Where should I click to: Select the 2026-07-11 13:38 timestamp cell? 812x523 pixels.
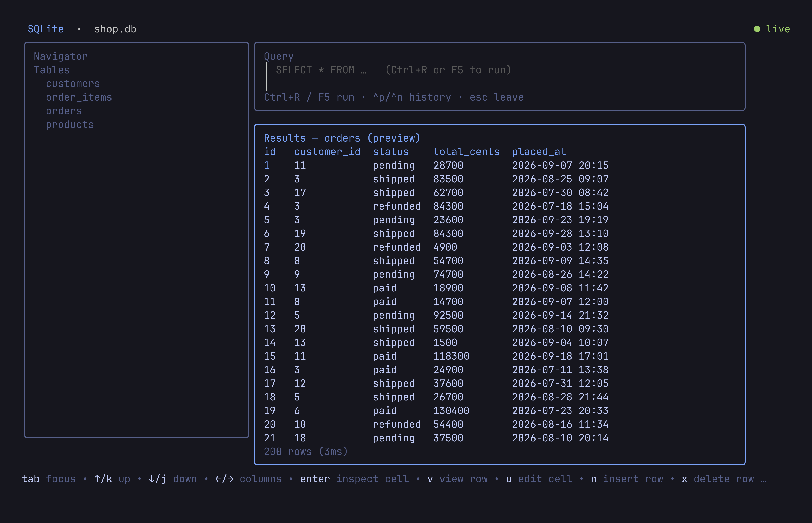click(x=560, y=370)
